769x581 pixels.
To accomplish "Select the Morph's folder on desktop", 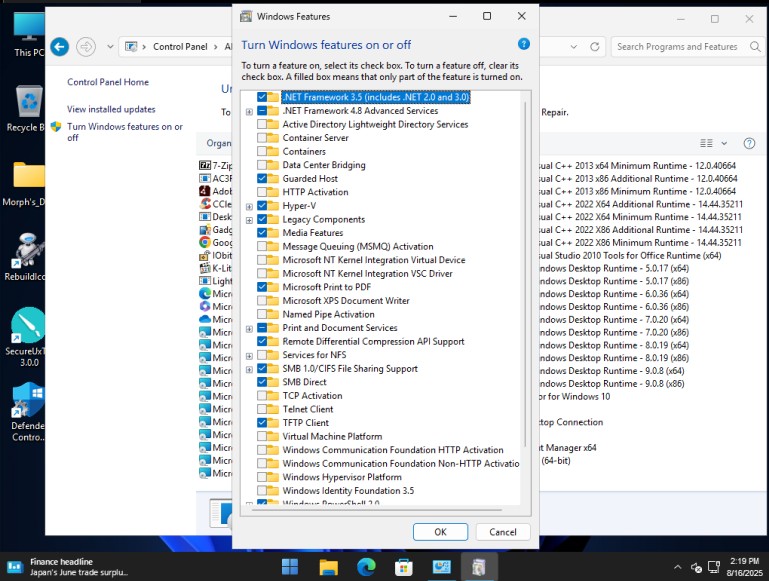I will pos(25,184).
